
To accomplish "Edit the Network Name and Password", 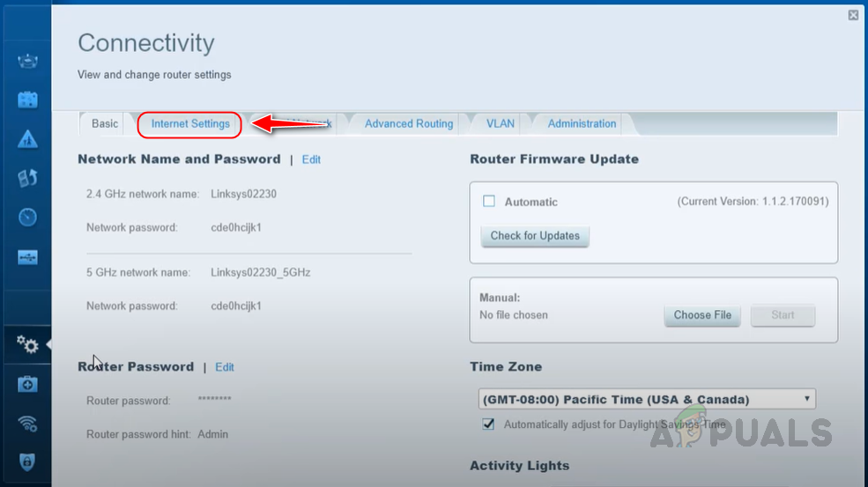I will (311, 159).
